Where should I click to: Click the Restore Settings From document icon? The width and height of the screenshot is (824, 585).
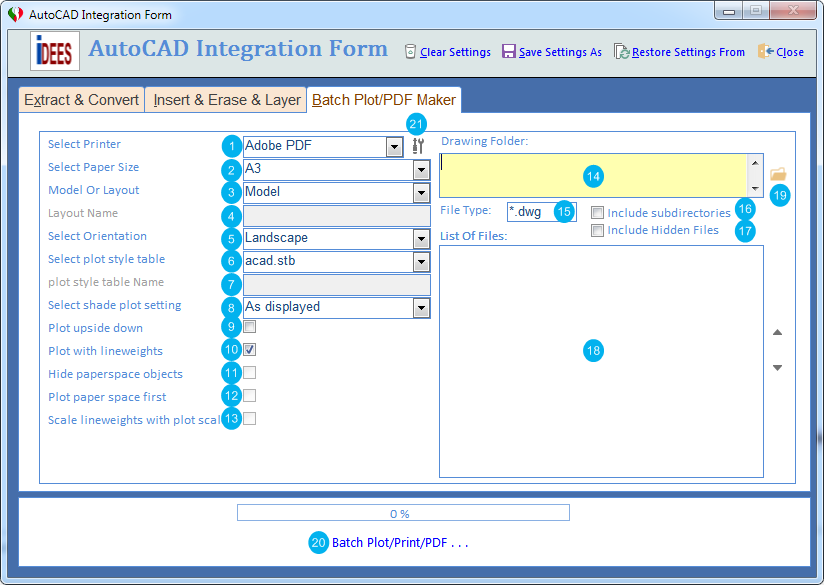(x=622, y=52)
